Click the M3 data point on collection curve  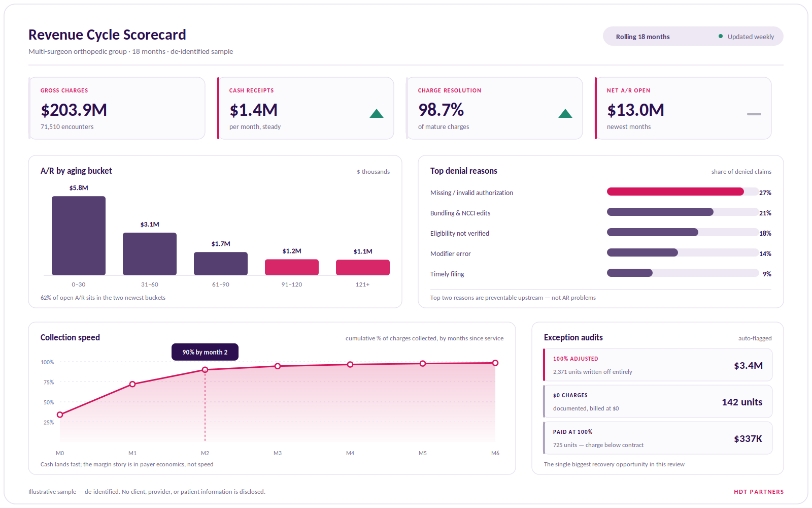[278, 366]
